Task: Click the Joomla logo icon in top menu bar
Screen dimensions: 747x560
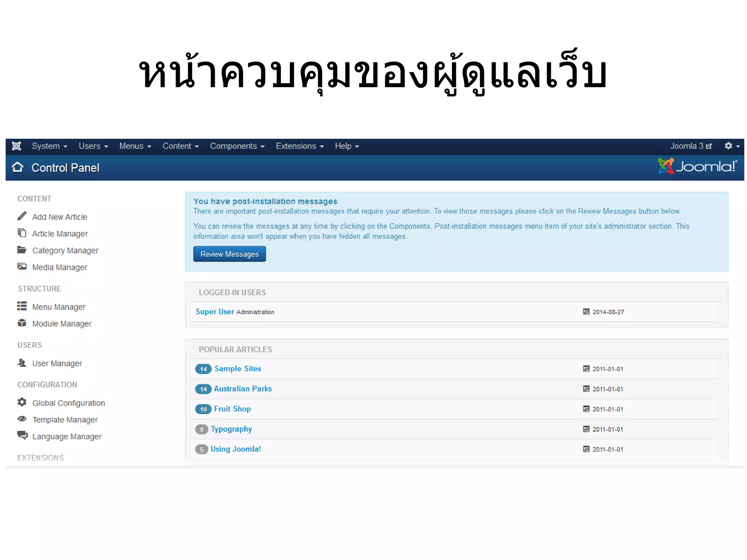Action: point(16,146)
